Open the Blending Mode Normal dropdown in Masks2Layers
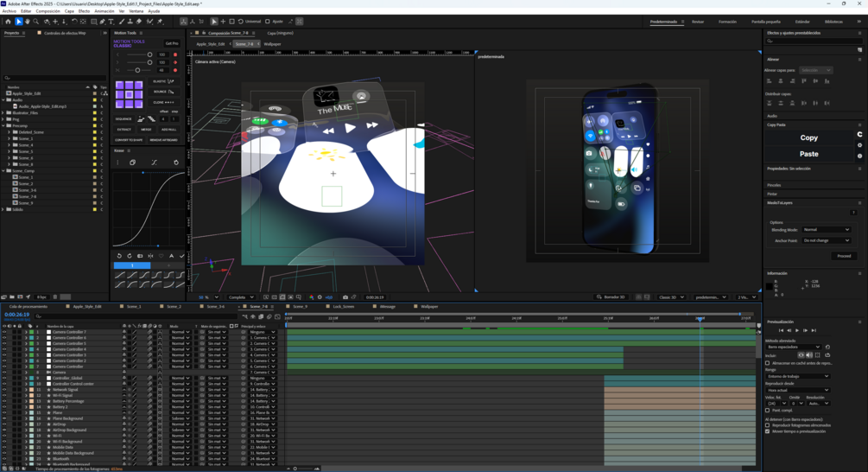 click(x=826, y=229)
